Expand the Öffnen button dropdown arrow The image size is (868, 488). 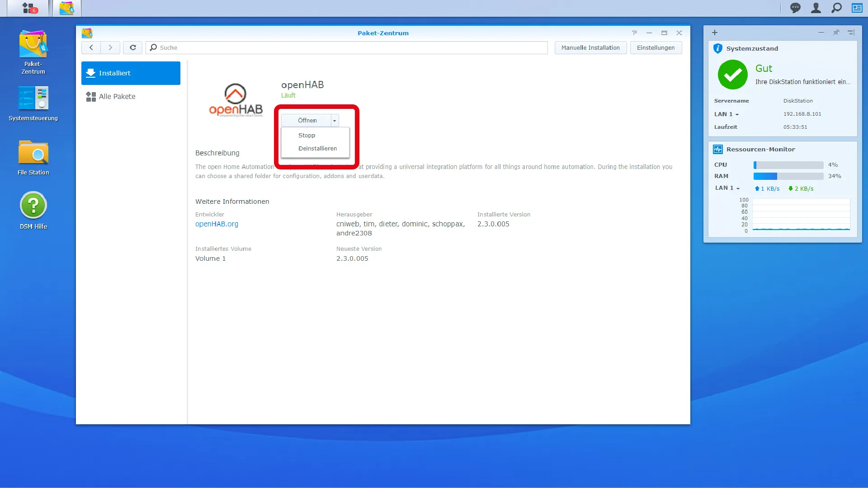(335, 121)
